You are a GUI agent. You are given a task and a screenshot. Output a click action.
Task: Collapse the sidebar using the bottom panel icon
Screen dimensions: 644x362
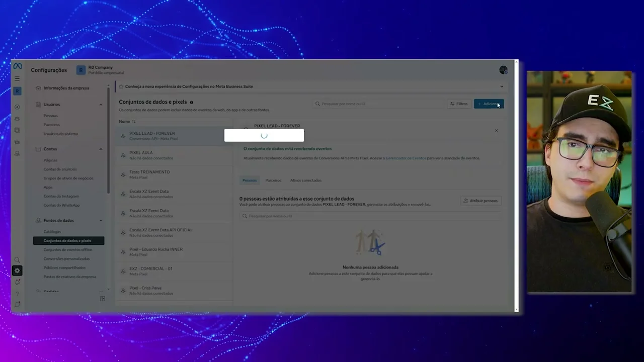click(103, 299)
